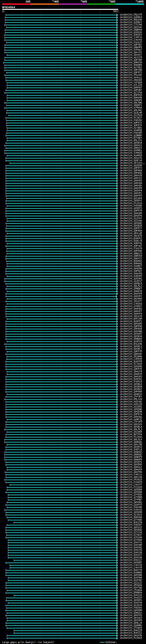Viewport: 146px width, 644px height.
Task: Select the UniRef100_Q41436 label
Action: (131, 635)
